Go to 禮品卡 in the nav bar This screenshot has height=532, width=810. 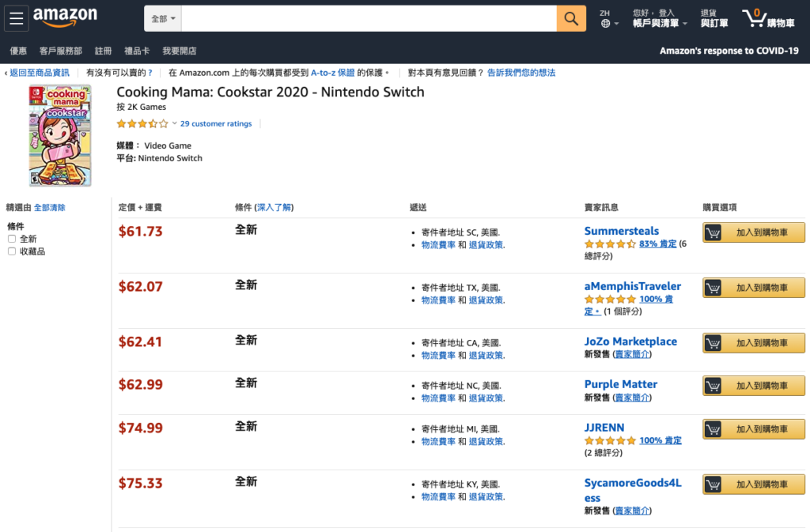pos(137,51)
